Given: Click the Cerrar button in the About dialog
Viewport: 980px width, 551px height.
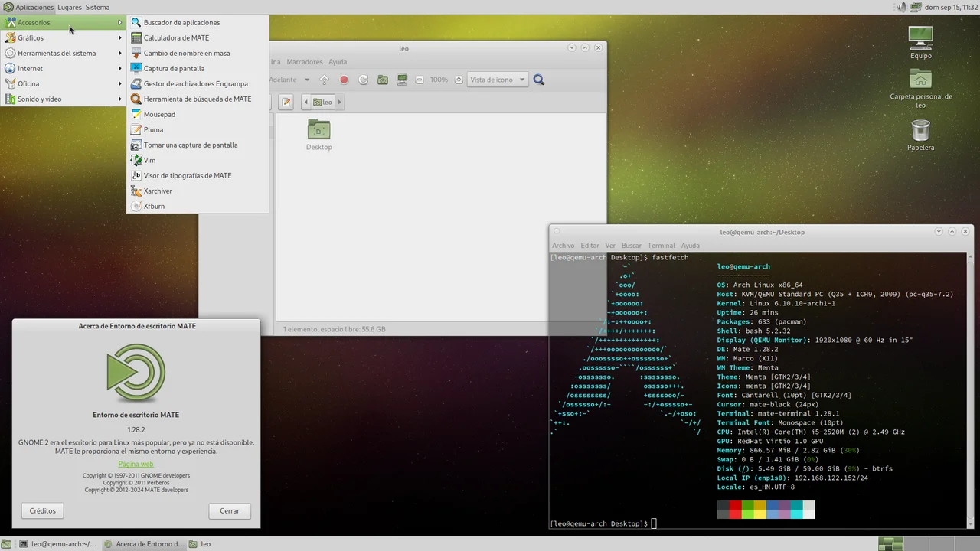Looking at the screenshot, I should [x=230, y=510].
